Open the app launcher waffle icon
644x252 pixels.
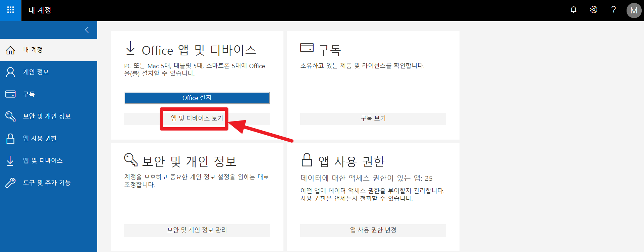tap(10, 10)
